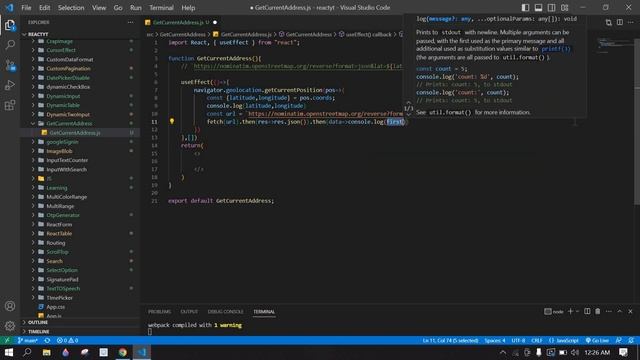This screenshot has width=640, height=360.
Task: Change CRLF end of line sequence
Action: (537, 340)
